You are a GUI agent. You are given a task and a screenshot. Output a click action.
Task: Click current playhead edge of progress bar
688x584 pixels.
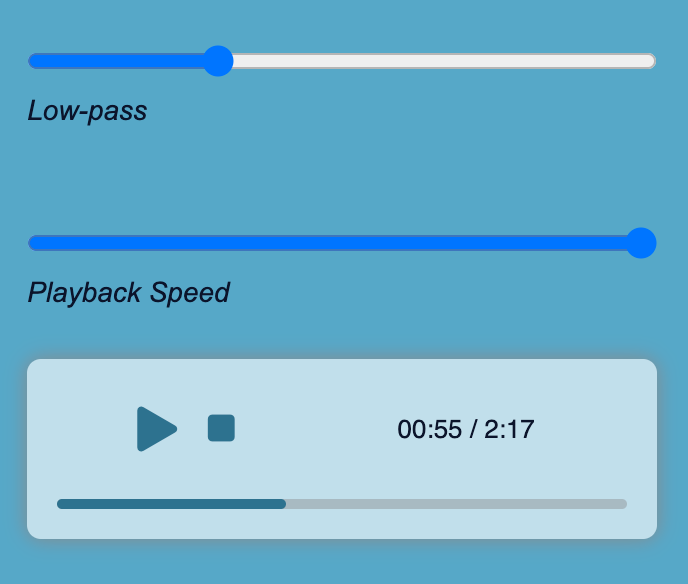285,504
